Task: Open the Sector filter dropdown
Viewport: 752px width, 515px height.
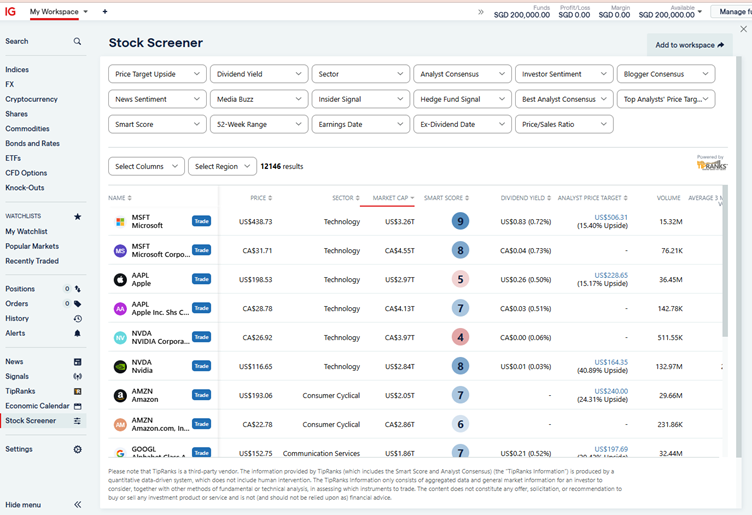Action: (361, 74)
